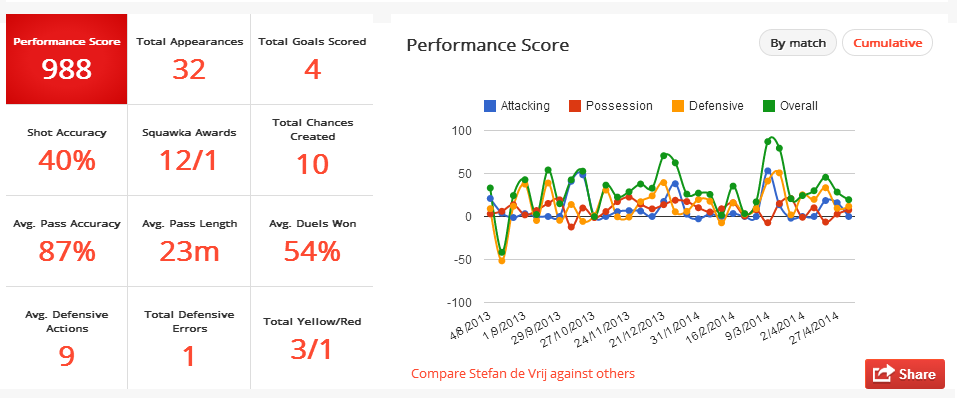The width and height of the screenshot is (967, 398).
Task: Switch chart to By match view
Action: [798, 43]
